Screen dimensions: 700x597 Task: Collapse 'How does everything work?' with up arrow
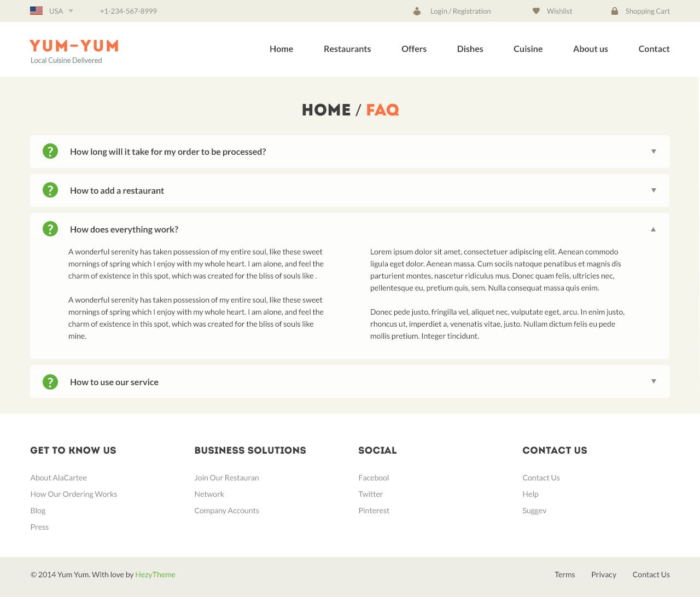point(653,229)
